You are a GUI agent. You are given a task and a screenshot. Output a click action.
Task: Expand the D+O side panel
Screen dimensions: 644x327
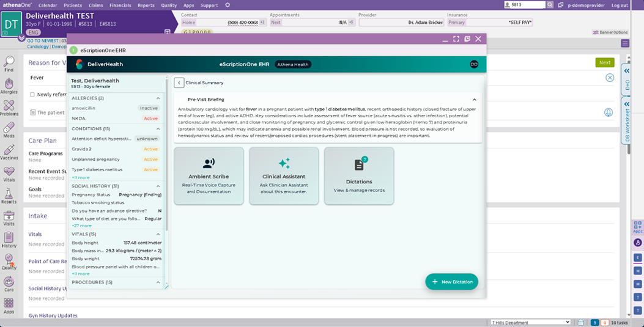(x=627, y=79)
